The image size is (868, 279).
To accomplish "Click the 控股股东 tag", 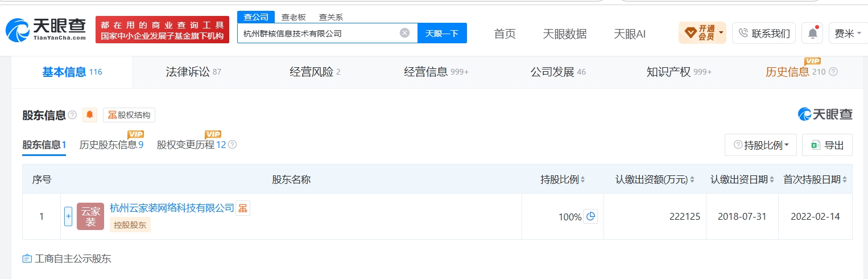I will [x=130, y=225].
